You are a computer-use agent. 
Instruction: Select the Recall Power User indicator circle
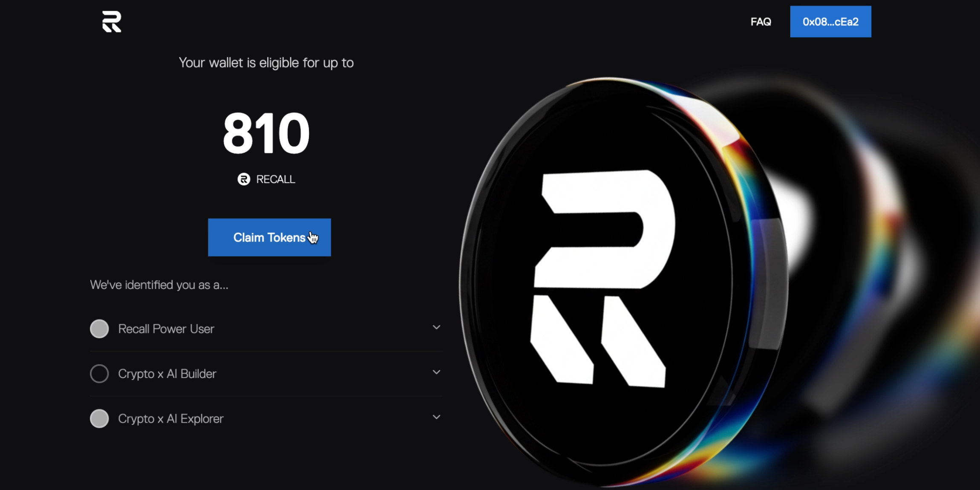99,329
